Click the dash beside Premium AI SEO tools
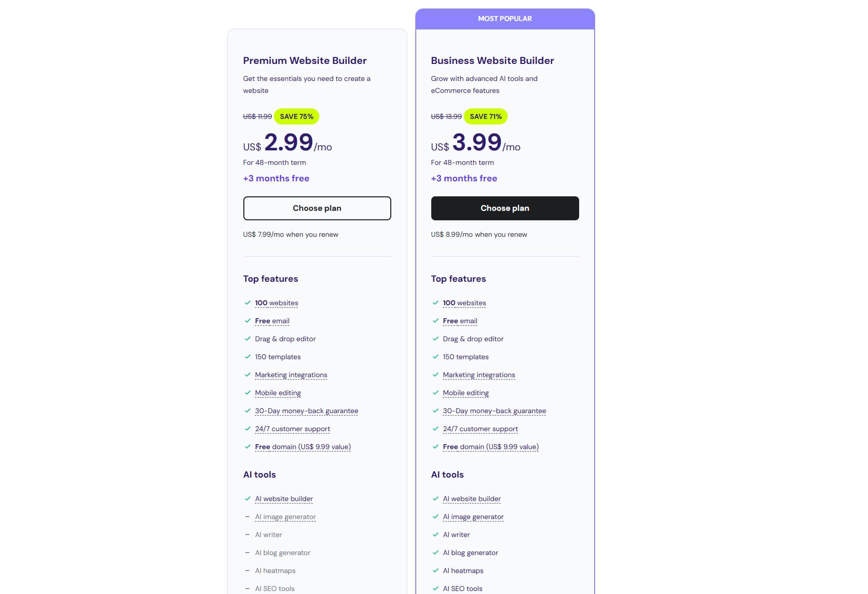The height and width of the screenshot is (594, 868). coord(248,589)
